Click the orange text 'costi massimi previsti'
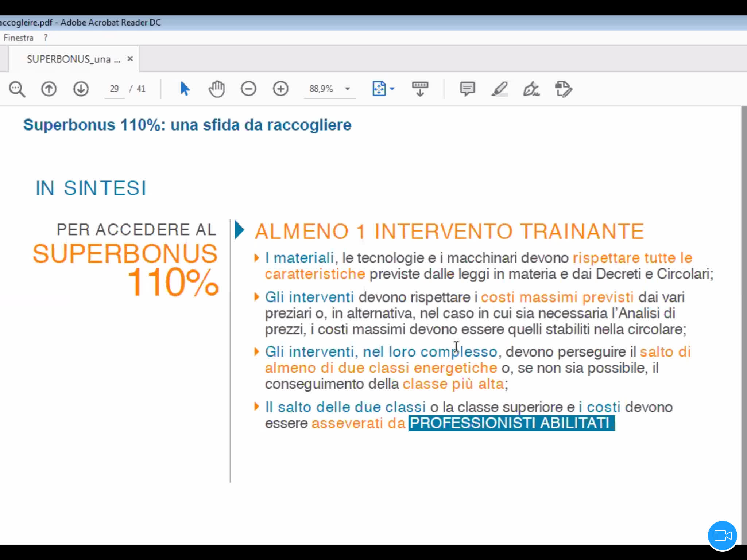Viewport: 747px width, 560px height. coord(557,297)
